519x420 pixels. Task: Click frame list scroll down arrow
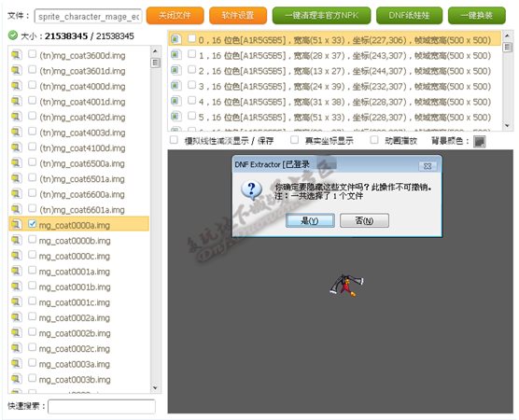point(507,125)
